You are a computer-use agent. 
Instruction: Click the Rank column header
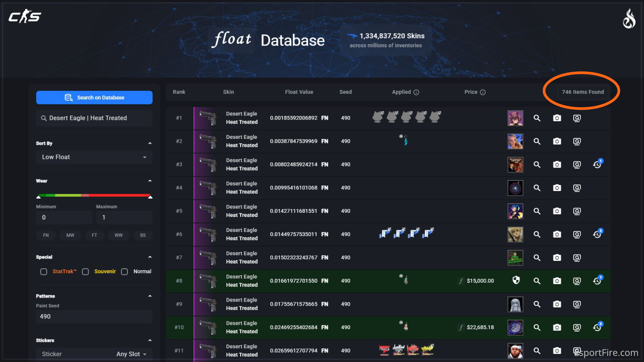point(179,92)
